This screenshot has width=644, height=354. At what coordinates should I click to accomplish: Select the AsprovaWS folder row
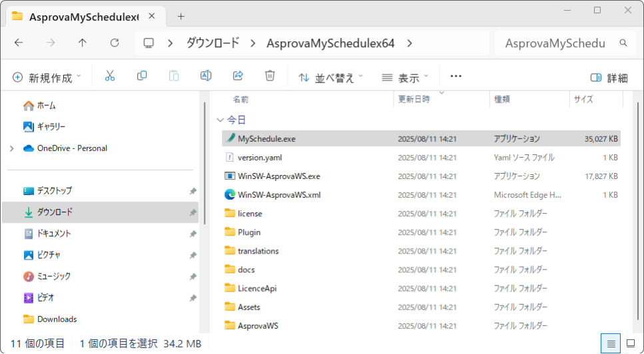coord(421,325)
